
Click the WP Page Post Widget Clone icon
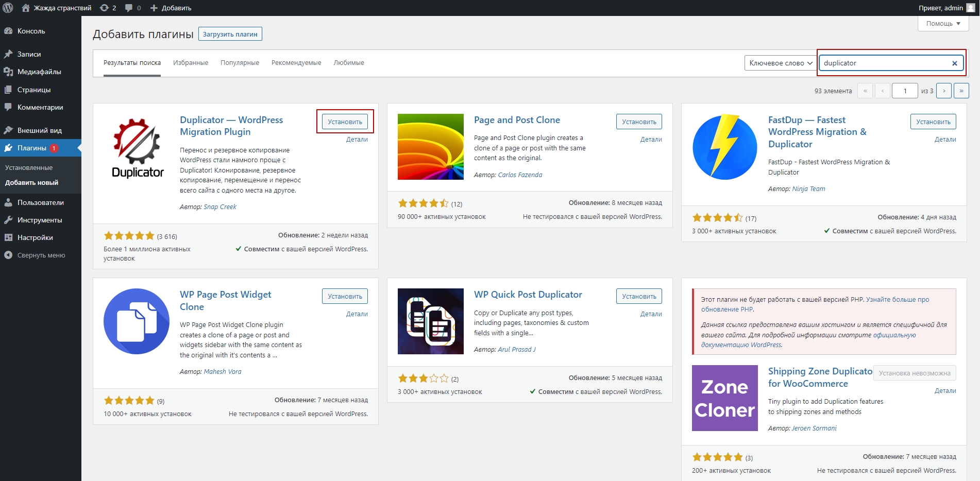click(137, 321)
